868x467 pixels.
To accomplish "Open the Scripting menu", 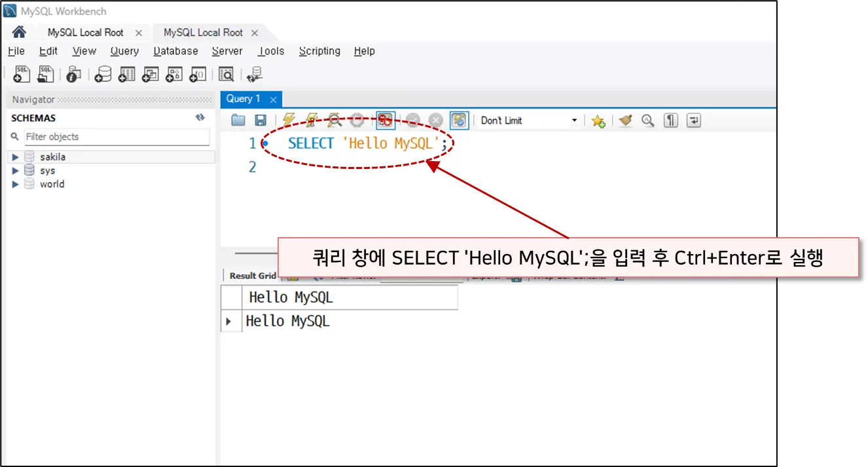I will click(x=319, y=51).
